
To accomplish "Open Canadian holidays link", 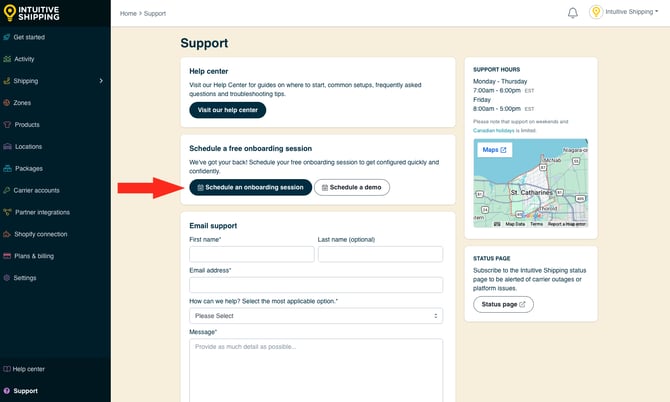I will (x=494, y=130).
